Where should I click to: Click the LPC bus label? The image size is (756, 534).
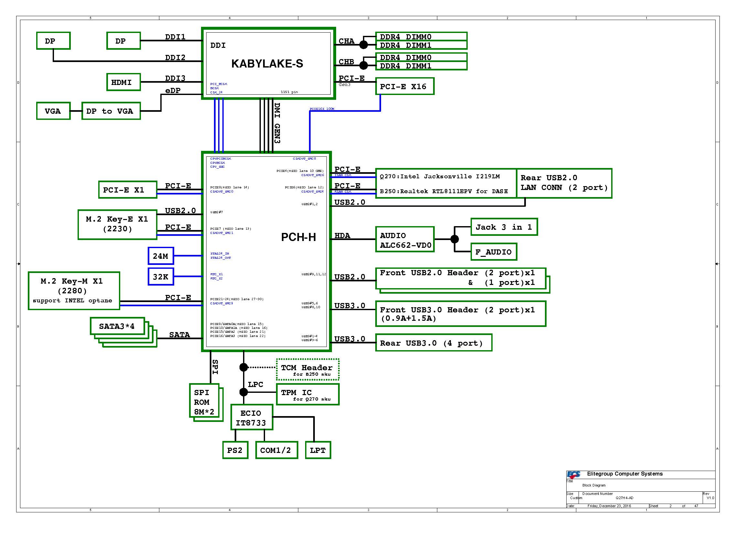(x=256, y=384)
